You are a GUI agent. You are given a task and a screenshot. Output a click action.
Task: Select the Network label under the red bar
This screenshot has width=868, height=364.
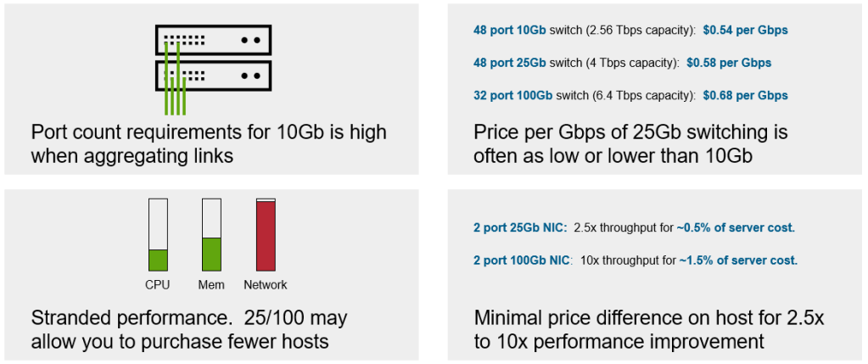pyautogui.click(x=266, y=285)
